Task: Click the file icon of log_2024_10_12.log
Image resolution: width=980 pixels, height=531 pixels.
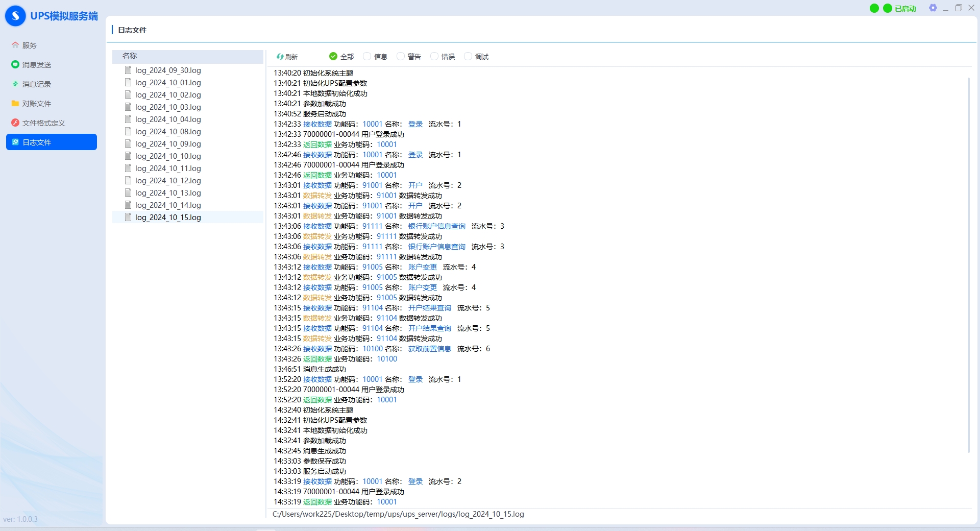Action: tap(128, 180)
